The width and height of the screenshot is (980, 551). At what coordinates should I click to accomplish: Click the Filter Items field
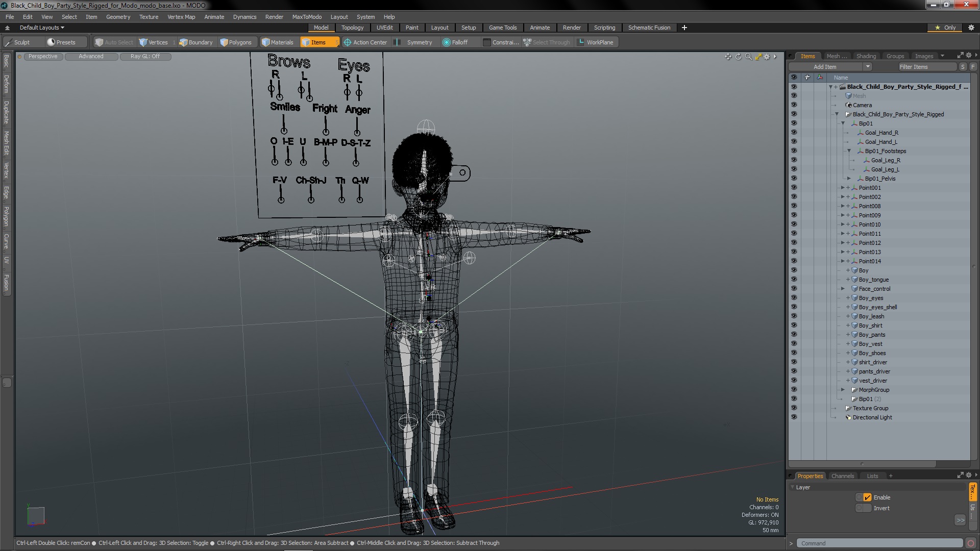[927, 67]
